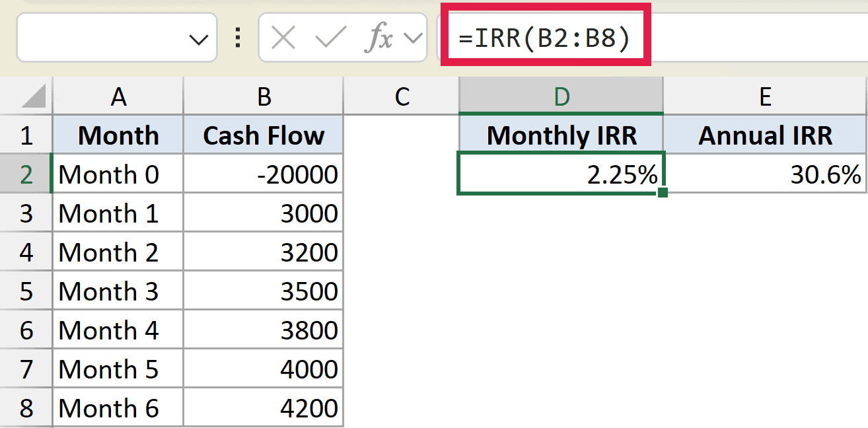Image resolution: width=868 pixels, height=428 pixels.
Task: Select column A header
Action: click(118, 96)
